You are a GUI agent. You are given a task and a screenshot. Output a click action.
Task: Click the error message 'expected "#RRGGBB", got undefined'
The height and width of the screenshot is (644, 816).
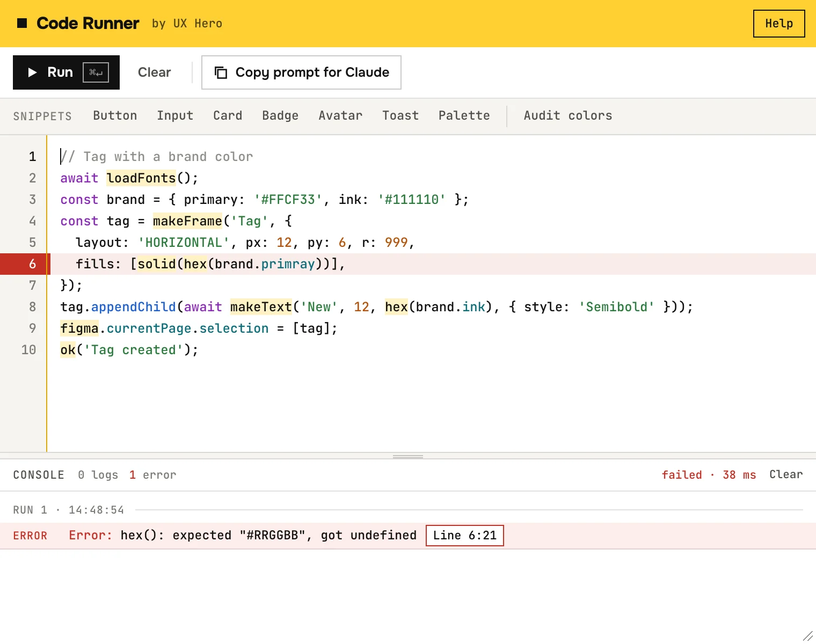pyautogui.click(x=295, y=536)
